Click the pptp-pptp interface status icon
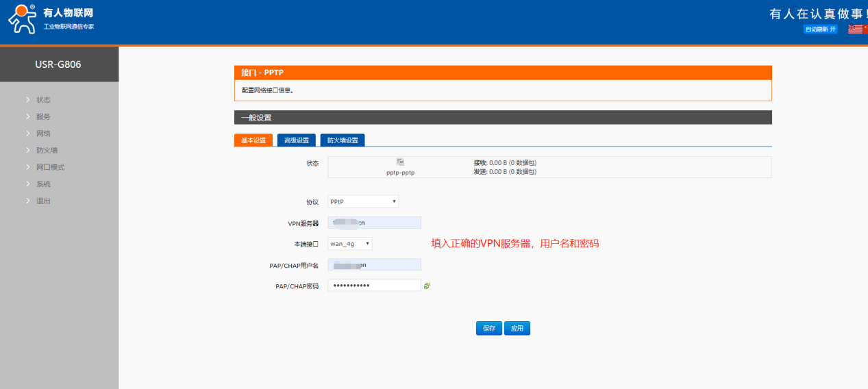The width and height of the screenshot is (868, 389). click(400, 162)
